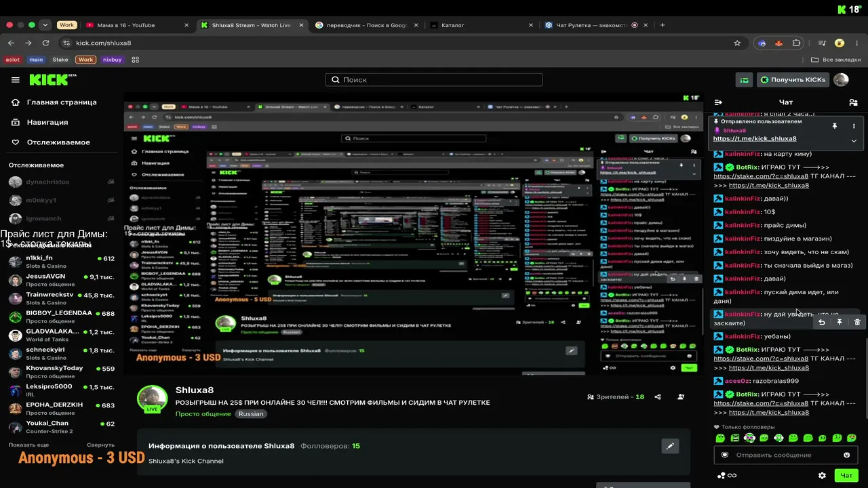Go to Главная страница in sidebar

point(54,102)
